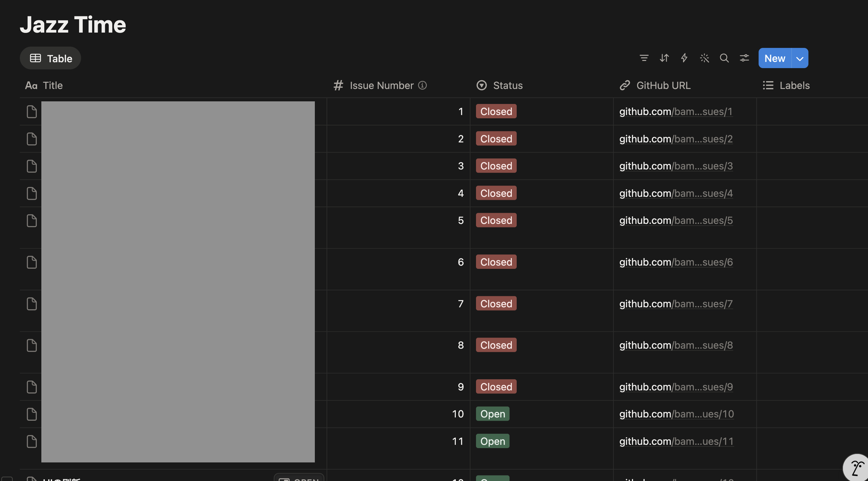Open the page icon for issue 9
The width and height of the screenshot is (868, 481).
tap(32, 387)
